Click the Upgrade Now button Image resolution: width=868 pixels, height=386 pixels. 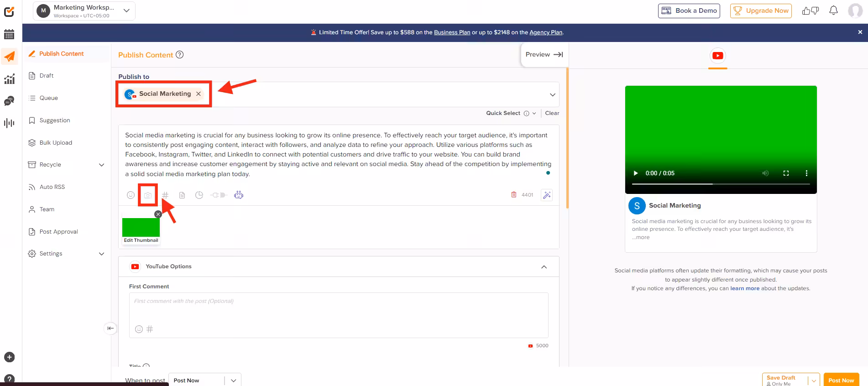[761, 10]
